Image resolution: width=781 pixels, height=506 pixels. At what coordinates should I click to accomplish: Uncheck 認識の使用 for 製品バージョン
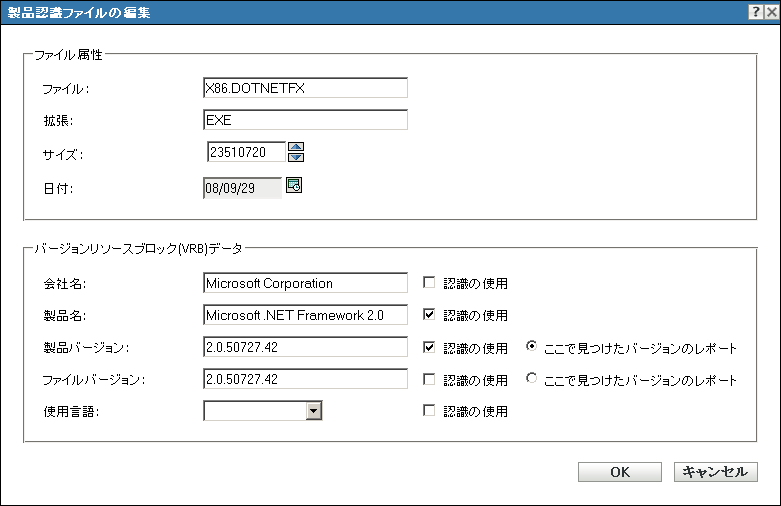coord(430,348)
